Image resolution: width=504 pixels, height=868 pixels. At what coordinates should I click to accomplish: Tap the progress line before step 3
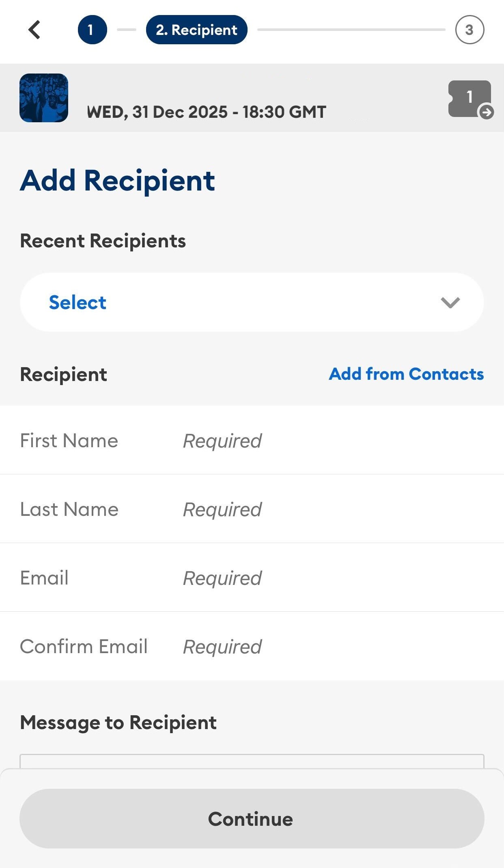click(351, 30)
